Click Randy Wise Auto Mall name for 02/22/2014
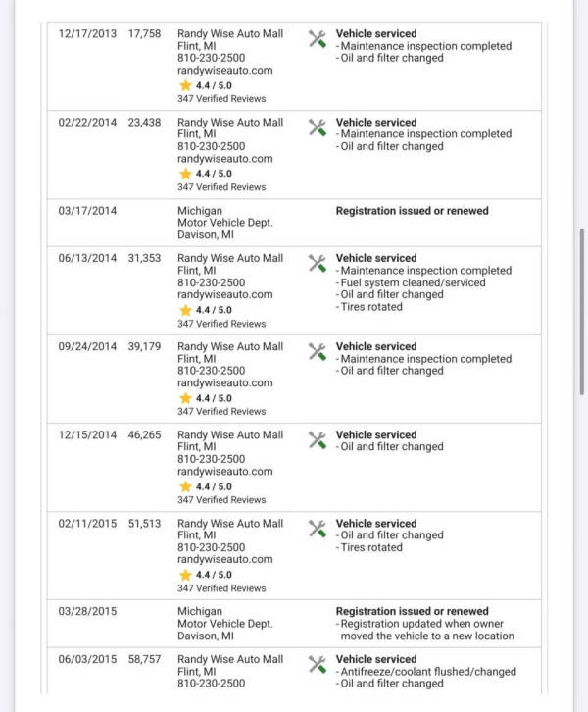Image resolution: width=588 pixels, height=712 pixels. tap(230, 123)
